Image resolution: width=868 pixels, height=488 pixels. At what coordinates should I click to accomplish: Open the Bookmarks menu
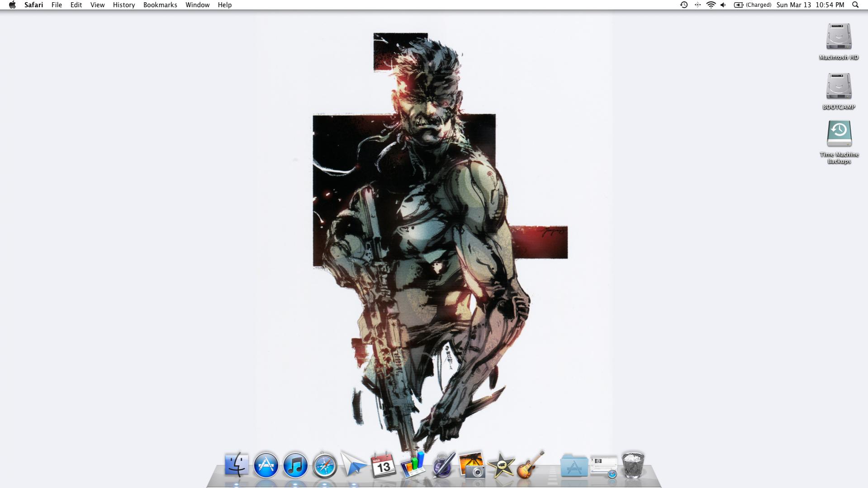(x=160, y=5)
